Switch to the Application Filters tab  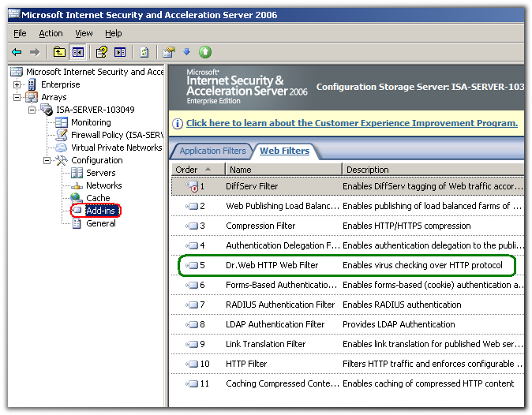212,151
